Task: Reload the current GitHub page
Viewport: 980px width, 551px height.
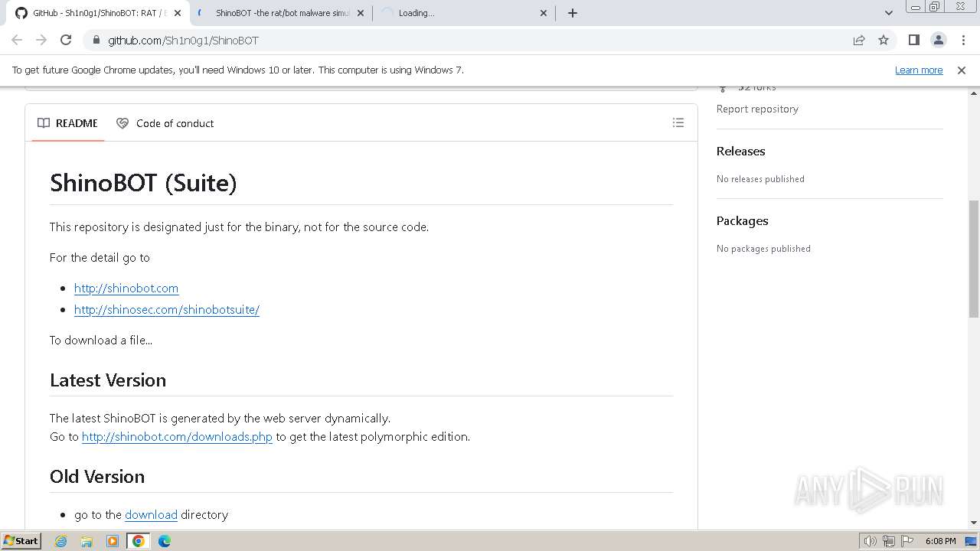Action: coord(66,40)
